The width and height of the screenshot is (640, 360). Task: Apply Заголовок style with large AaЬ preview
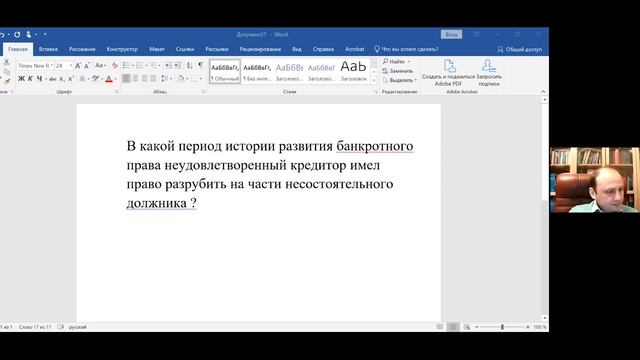353,71
